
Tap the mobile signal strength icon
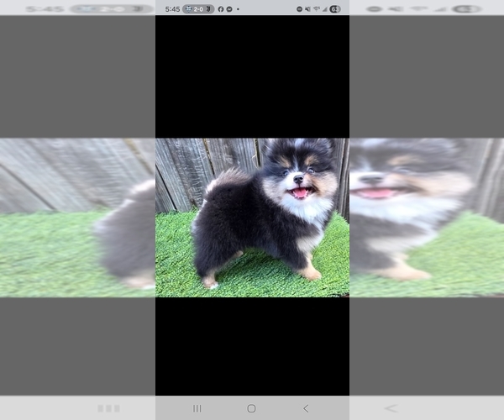(x=324, y=9)
